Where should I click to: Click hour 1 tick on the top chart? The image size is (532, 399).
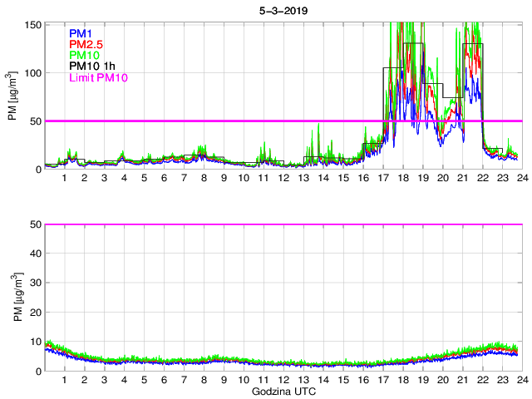coord(64,178)
